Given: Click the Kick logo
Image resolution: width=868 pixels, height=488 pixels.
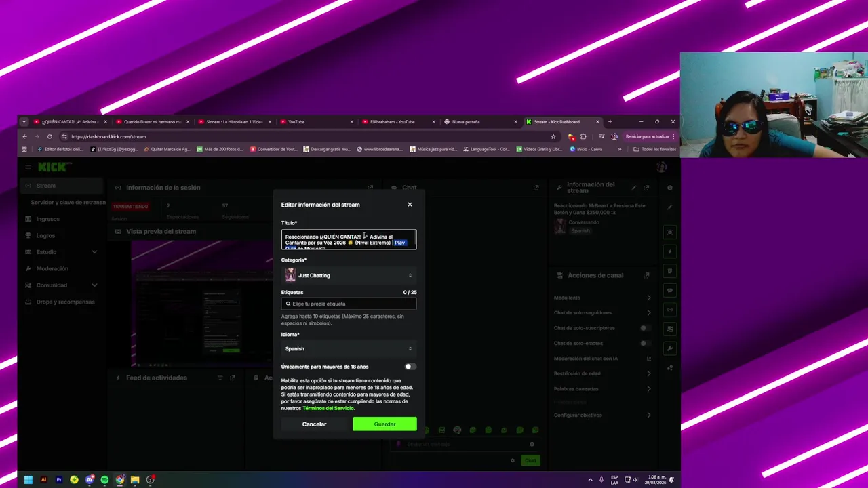Looking at the screenshot, I should 53,167.
